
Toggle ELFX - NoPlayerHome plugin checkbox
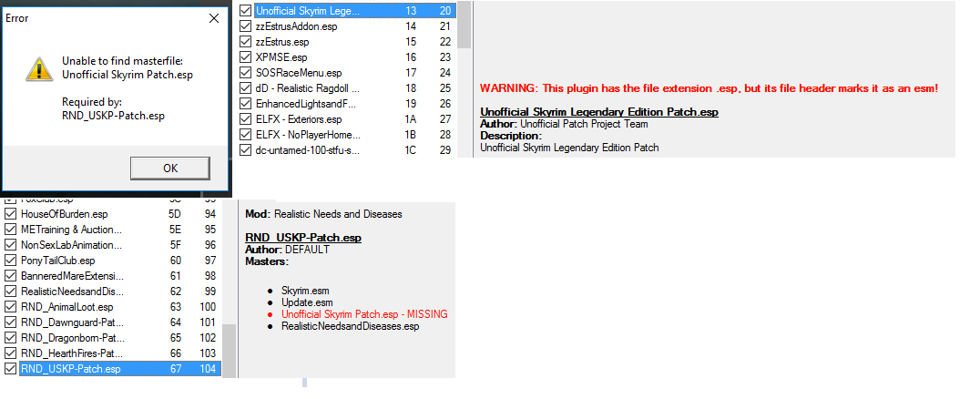coord(246,135)
